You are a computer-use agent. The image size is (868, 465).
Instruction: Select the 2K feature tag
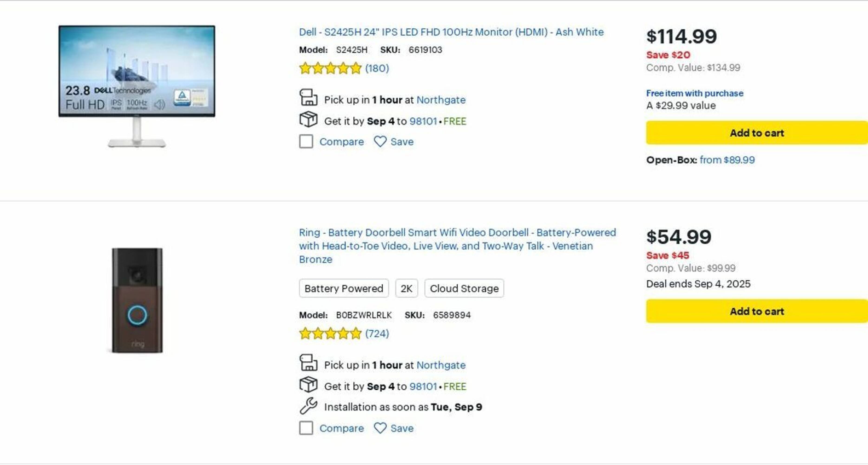(x=406, y=288)
